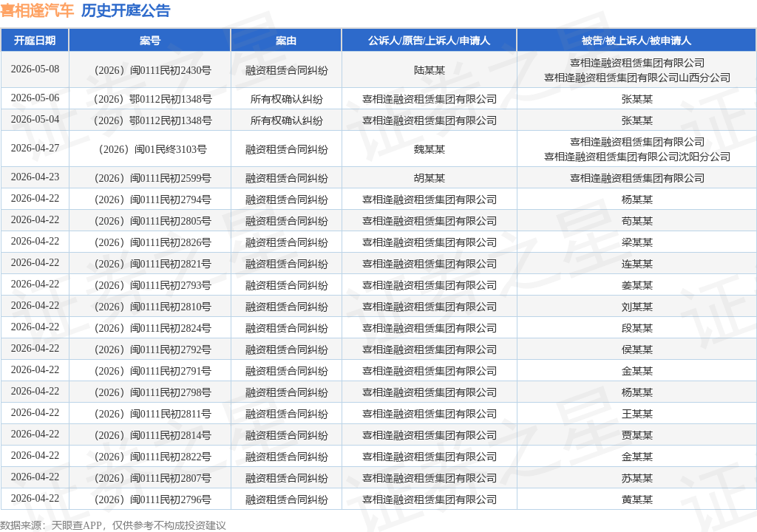Click the 被告/被上诉人/被申请人 column header
The image size is (757, 532).
pyautogui.click(x=637, y=41)
